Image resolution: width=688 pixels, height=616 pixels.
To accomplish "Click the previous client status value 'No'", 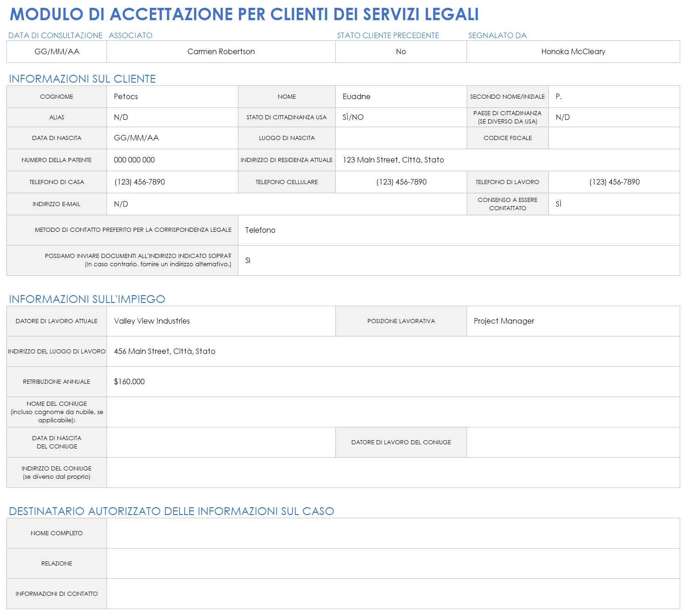I will click(x=401, y=51).
